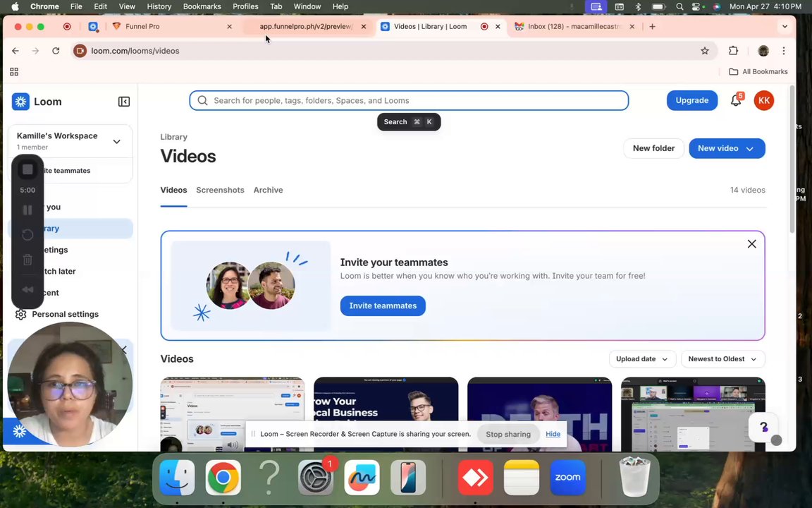Screen dimensions: 812x508
Task: Open the Newest to Oldest sort dropdown
Action: [723, 358]
